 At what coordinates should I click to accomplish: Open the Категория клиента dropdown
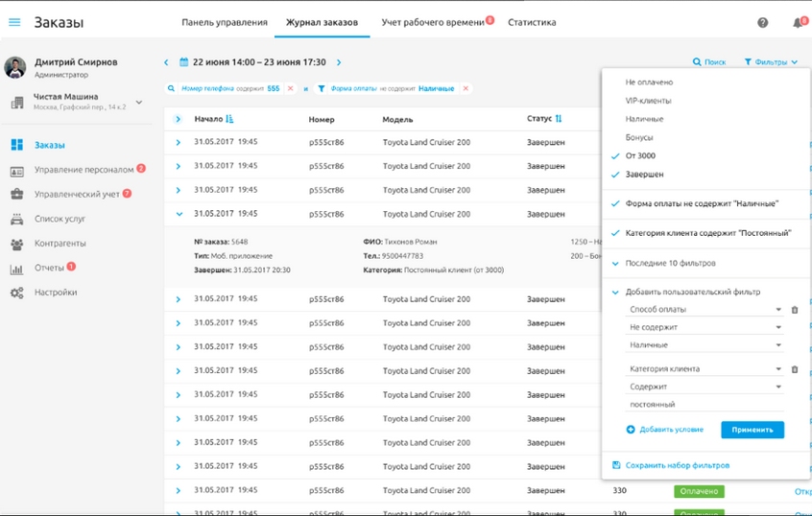pyautogui.click(x=705, y=369)
